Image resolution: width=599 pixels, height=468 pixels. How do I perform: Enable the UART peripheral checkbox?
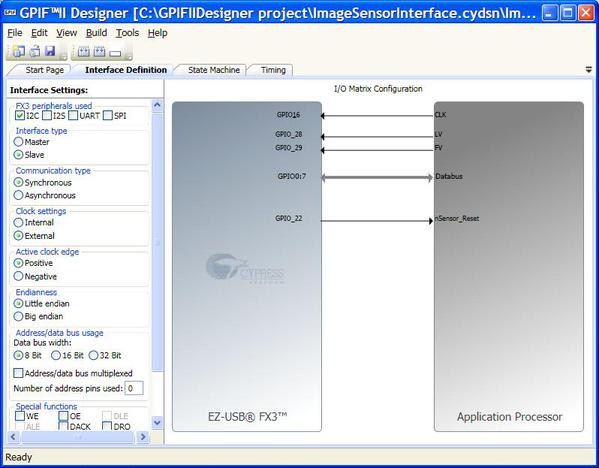[73, 115]
